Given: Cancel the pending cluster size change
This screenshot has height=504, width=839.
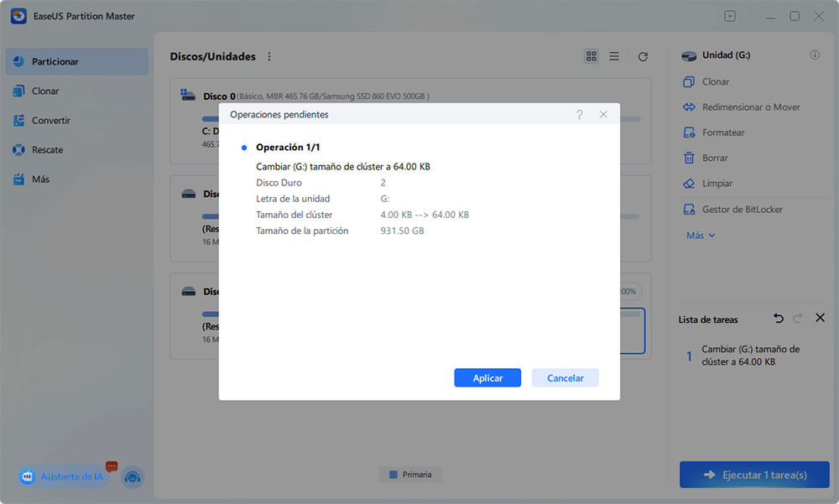Looking at the screenshot, I should click(x=565, y=377).
